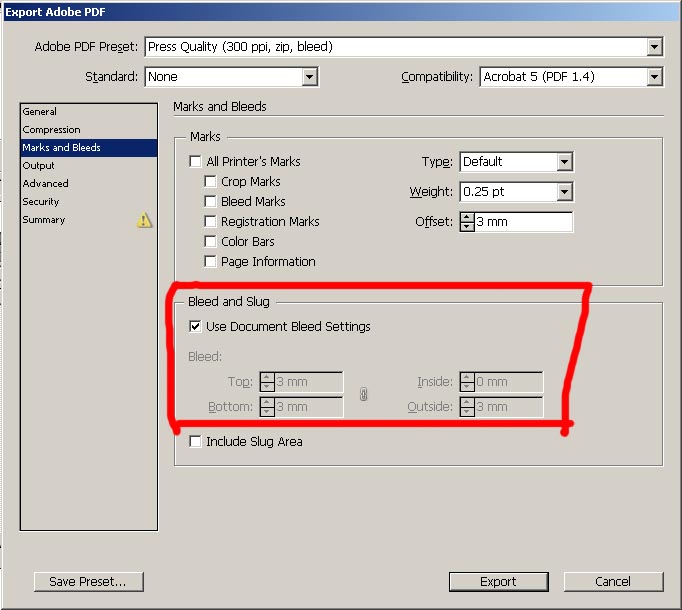Viewport: 682px width, 610px height.
Task: Click the Inside bleed field
Action: pyautogui.click(x=508, y=382)
